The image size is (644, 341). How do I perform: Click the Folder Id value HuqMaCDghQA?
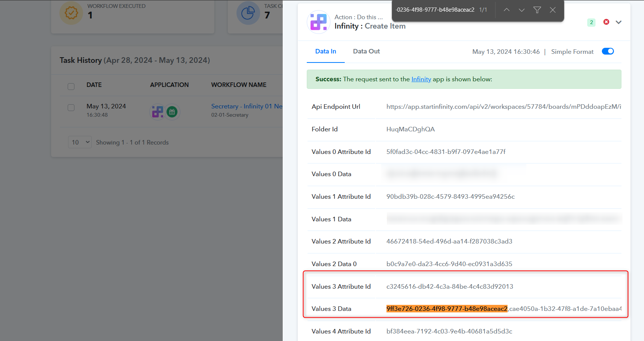[x=411, y=129]
